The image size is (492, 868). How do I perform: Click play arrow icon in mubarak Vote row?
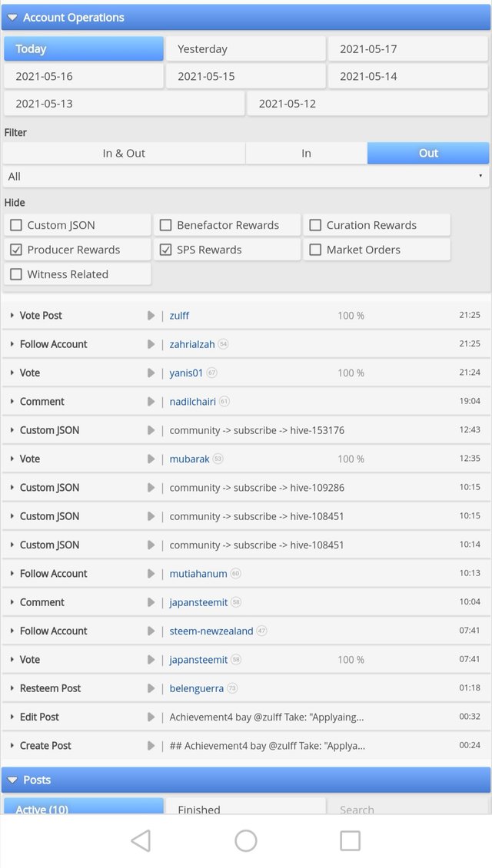151,459
